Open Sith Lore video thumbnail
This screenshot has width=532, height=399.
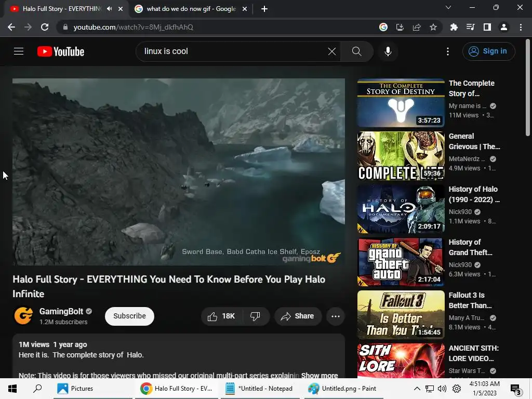[x=401, y=361]
